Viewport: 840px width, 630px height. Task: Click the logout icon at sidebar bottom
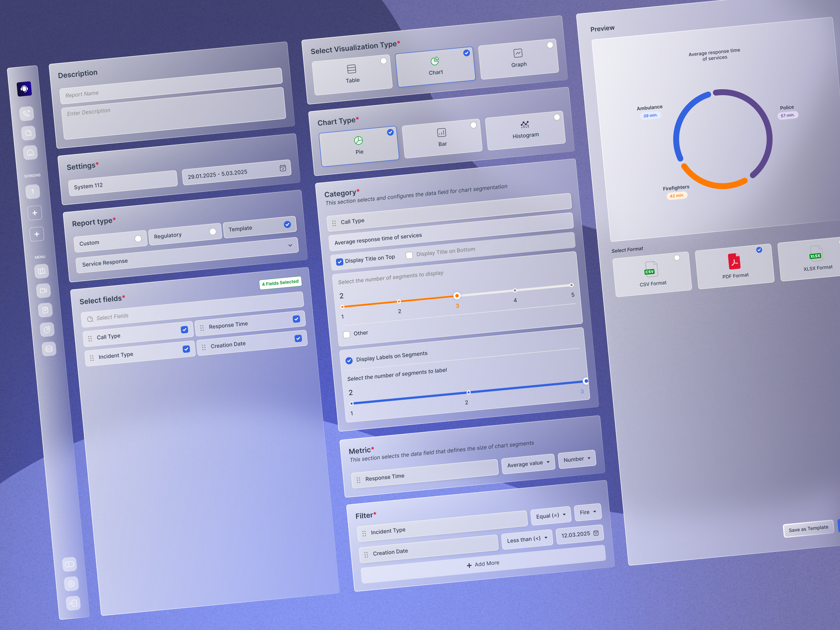coord(74,603)
